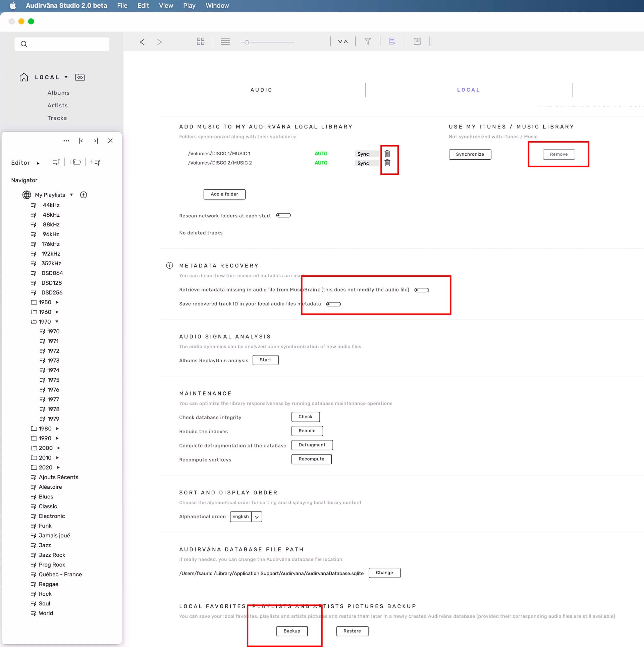This screenshot has height=647, width=644.
Task: Select the 1975 playlist
Action: (53, 380)
